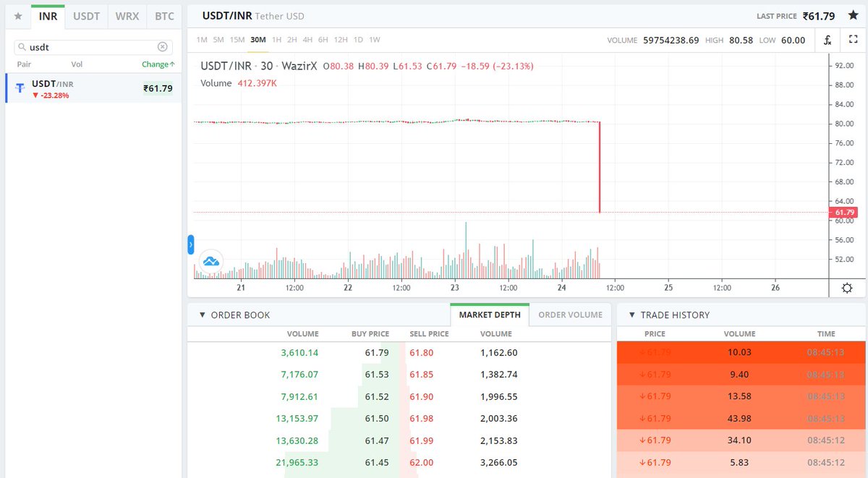
Task: Collapse the Trade History panel
Action: click(633, 315)
